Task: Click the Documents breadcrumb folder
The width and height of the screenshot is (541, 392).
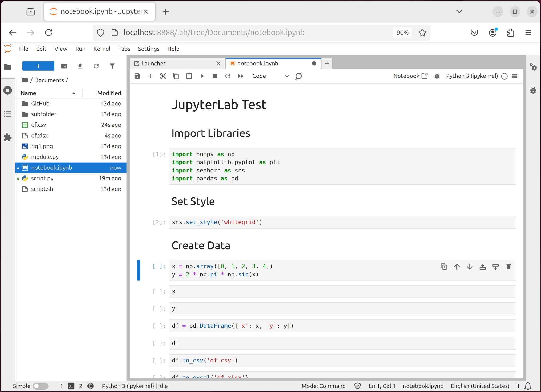Action: (x=49, y=80)
